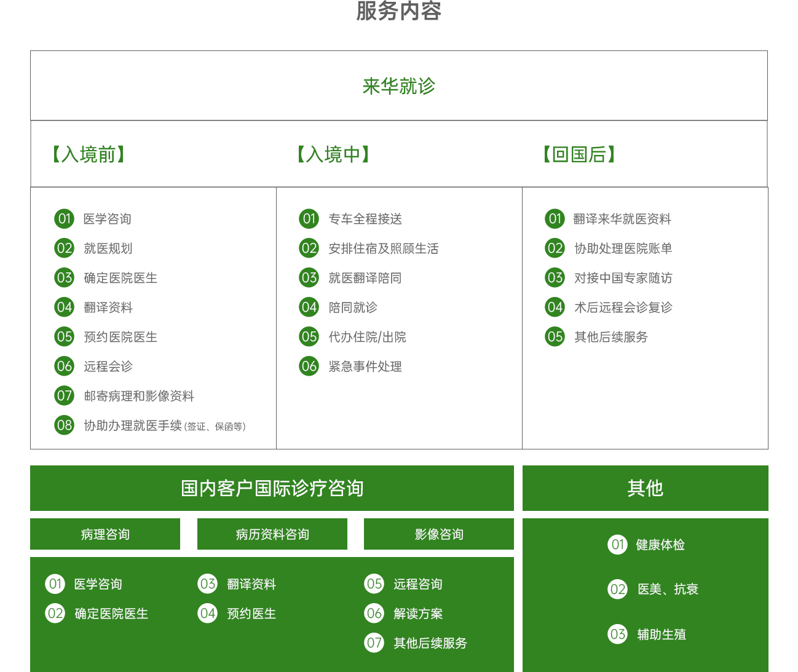Image resolution: width=798 pixels, height=672 pixels.
Task: Click the 对接中国专家随访 item
Action: click(623, 278)
